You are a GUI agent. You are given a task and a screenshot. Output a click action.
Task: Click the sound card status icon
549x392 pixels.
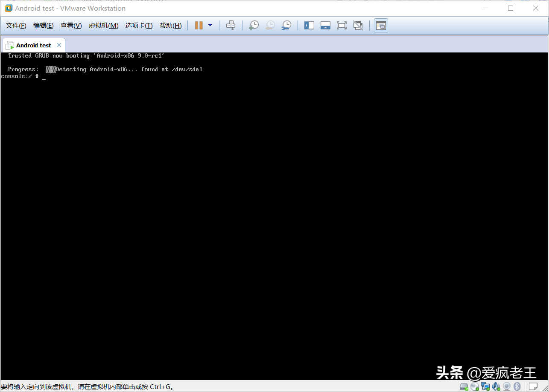(496, 386)
